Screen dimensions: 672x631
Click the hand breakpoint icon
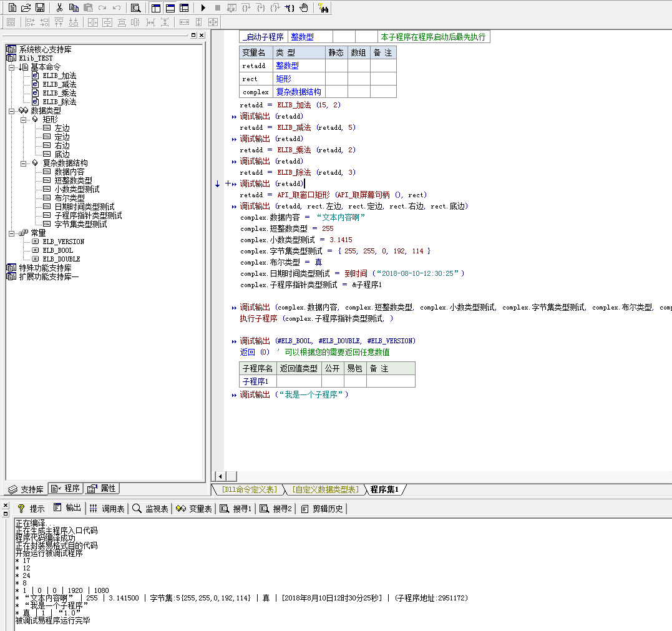[304, 7]
